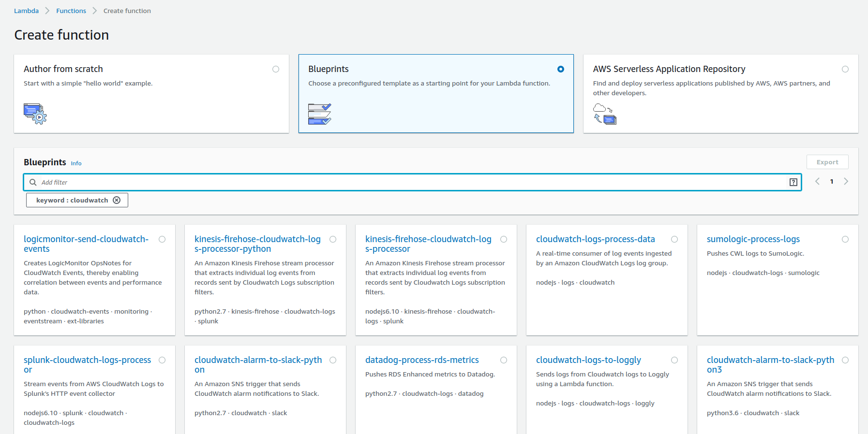Viewport: 868px width, 434px height.
Task: Navigate to Functions breadcrumb link
Action: pos(71,11)
